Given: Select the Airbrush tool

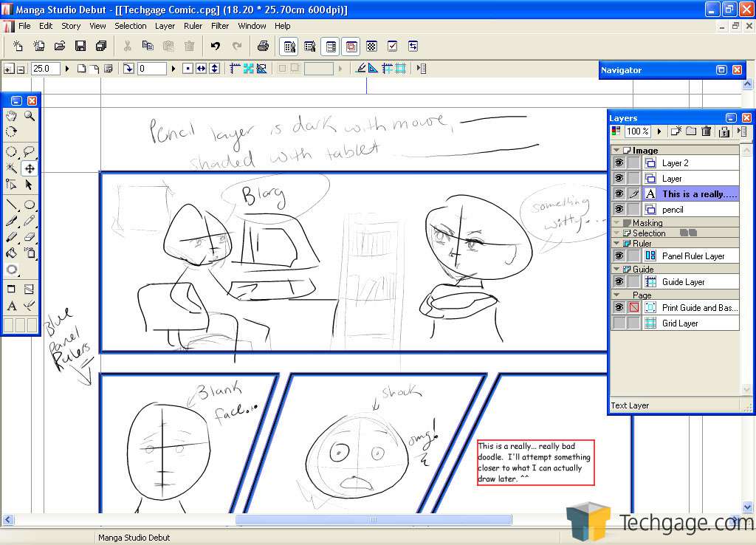Looking at the screenshot, I should tap(30, 253).
